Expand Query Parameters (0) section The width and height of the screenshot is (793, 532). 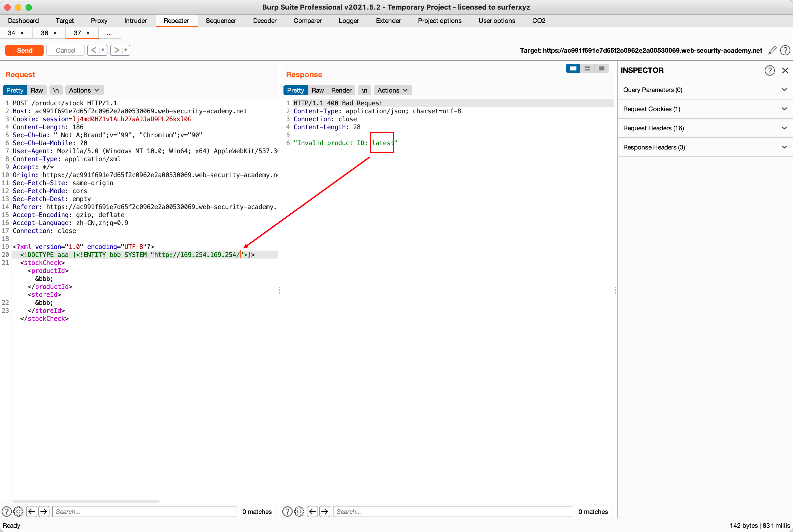[x=705, y=90]
